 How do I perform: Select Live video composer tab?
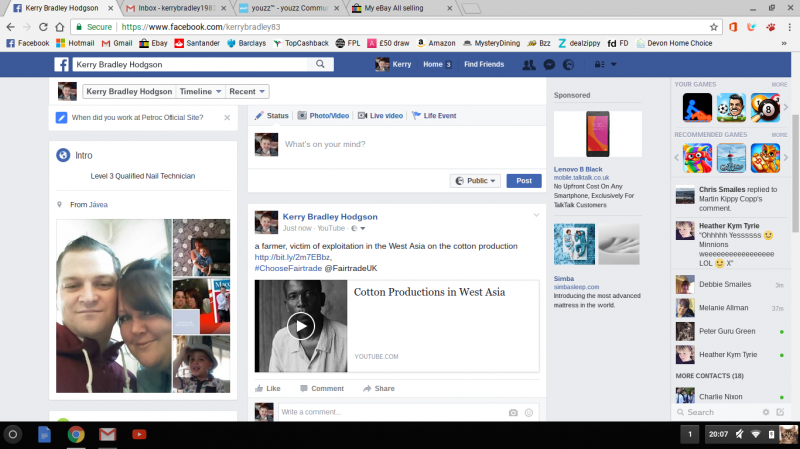coord(381,116)
